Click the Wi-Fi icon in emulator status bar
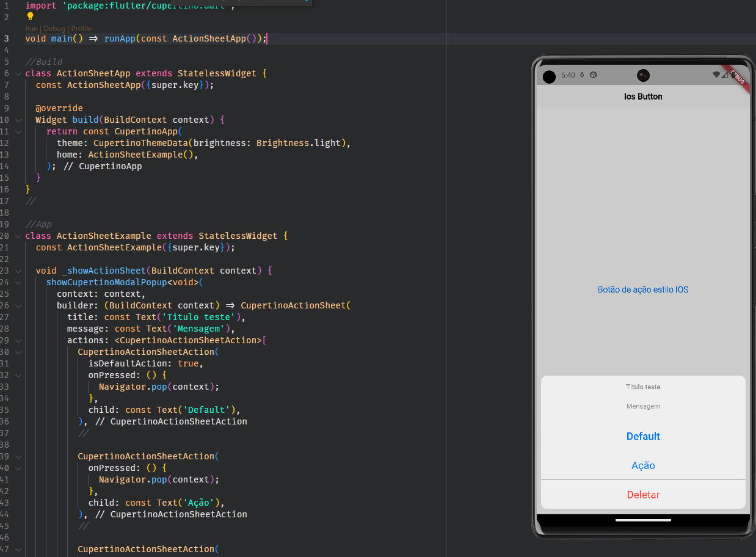Screen dimensions: 756x557 point(717,75)
